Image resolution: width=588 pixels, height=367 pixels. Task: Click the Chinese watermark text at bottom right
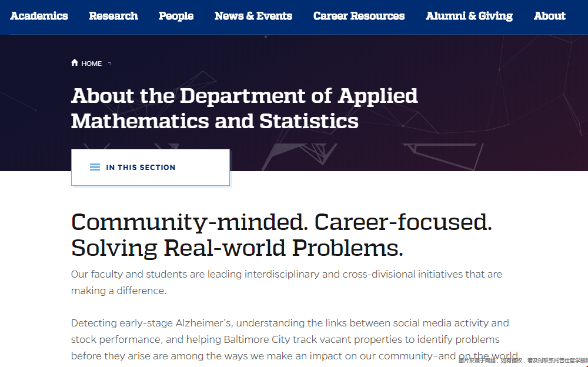523,361
